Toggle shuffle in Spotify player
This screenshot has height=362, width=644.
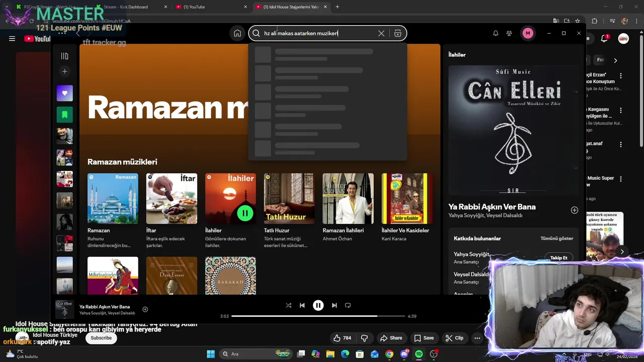[x=288, y=305]
